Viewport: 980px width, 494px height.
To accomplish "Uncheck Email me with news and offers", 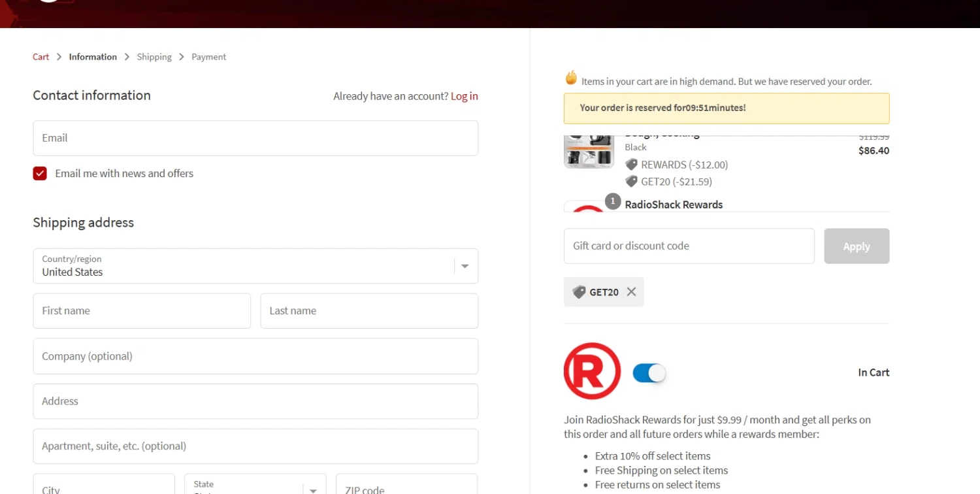I will click(x=40, y=173).
